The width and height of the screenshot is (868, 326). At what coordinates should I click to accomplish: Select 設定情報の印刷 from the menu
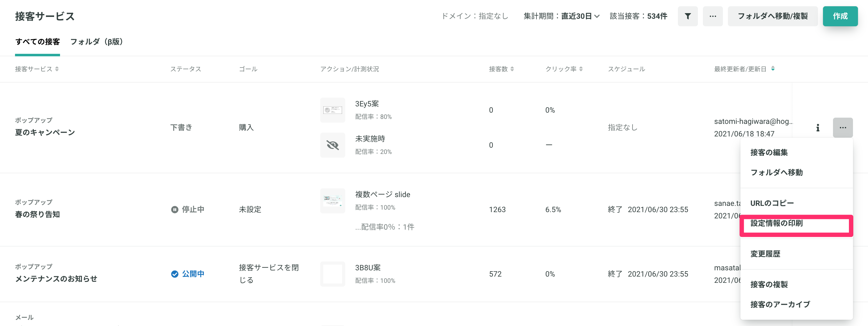click(776, 223)
